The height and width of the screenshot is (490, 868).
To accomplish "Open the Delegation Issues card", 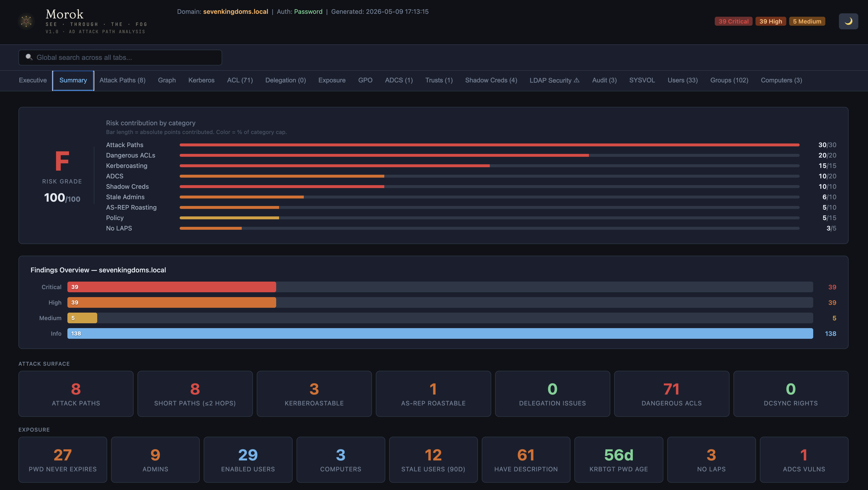I will tap(552, 394).
